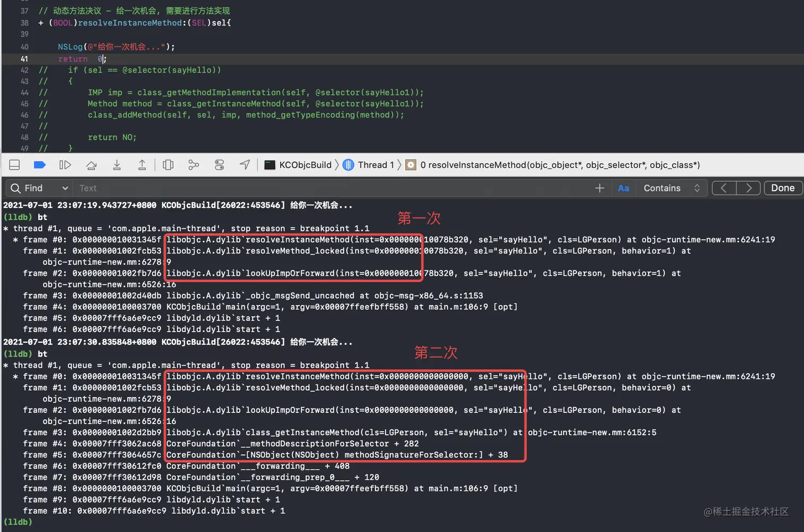Screen dimensions: 804x532
Task: Step into the function call
Action: click(117, 165)
